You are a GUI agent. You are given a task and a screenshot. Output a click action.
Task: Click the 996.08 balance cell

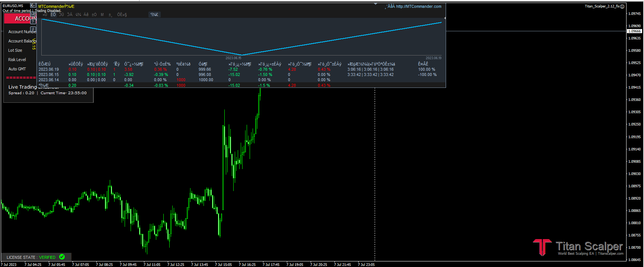tap(205, 74)
